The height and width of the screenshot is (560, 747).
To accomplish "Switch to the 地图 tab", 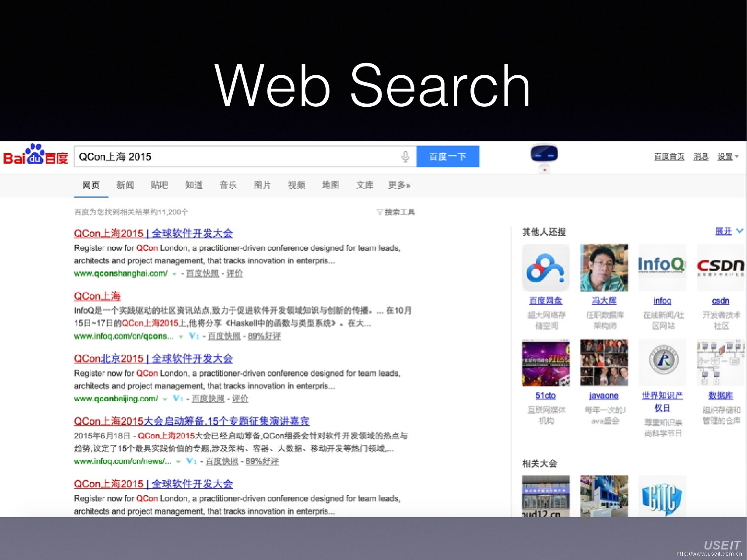I will coord(330,185).
